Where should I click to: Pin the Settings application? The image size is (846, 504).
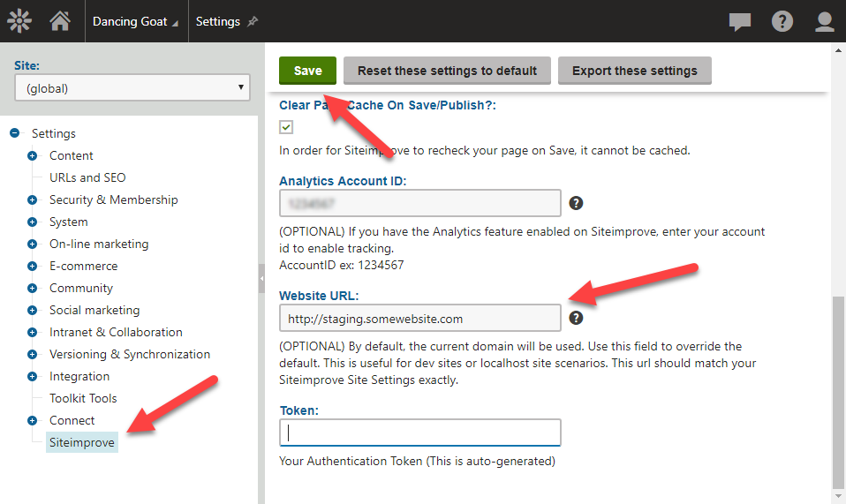click(253, 21)
